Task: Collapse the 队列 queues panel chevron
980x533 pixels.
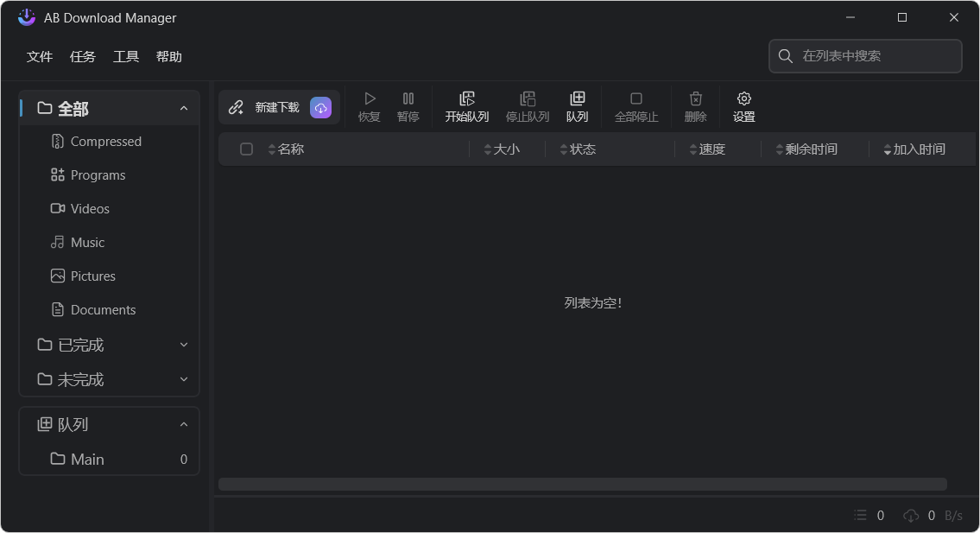Action: tap(184, 425)
